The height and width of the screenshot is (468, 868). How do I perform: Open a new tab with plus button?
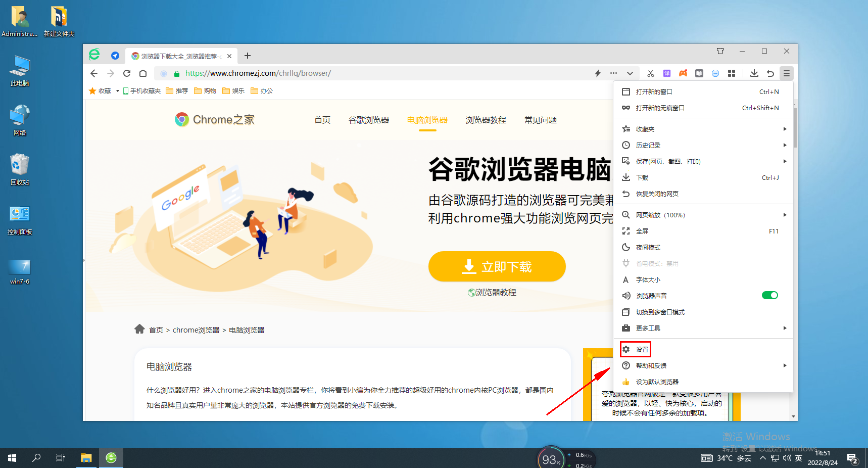(x=248, y=56)
